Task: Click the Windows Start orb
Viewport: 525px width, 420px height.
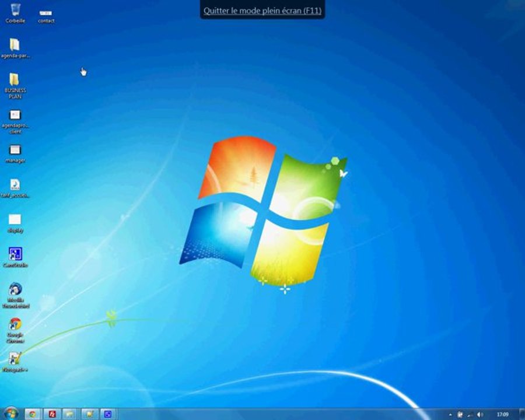Action: [x=10, y=414]
